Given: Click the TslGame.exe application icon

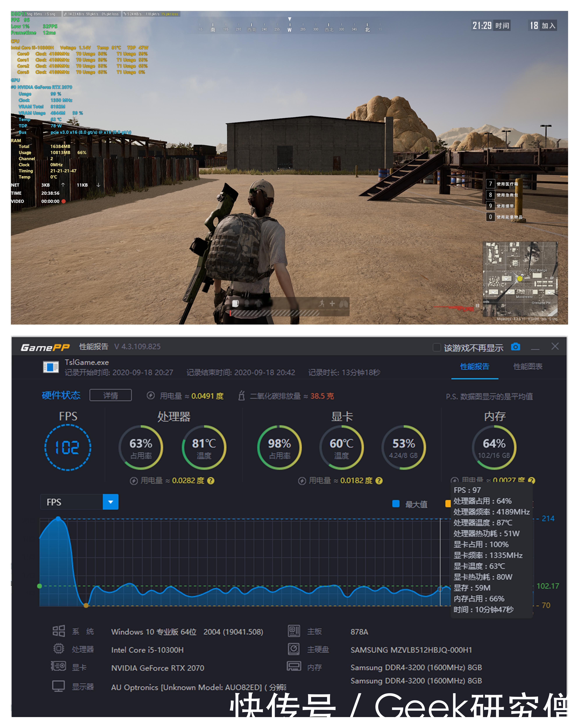Looking at the screenshot, I should click(51, 367).
